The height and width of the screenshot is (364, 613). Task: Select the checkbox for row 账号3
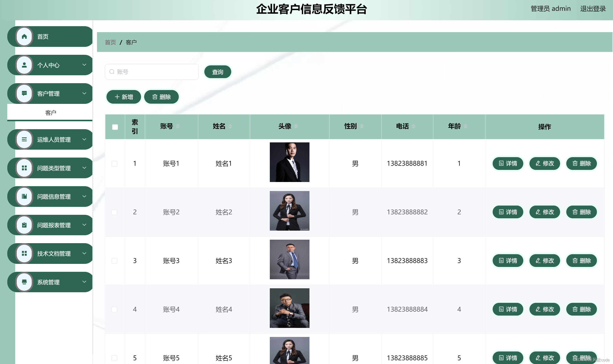tap(114, 261)
